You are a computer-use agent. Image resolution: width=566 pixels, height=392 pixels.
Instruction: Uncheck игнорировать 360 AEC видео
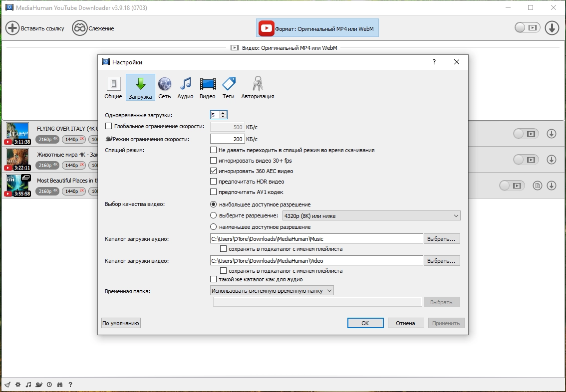pos(213,171)
